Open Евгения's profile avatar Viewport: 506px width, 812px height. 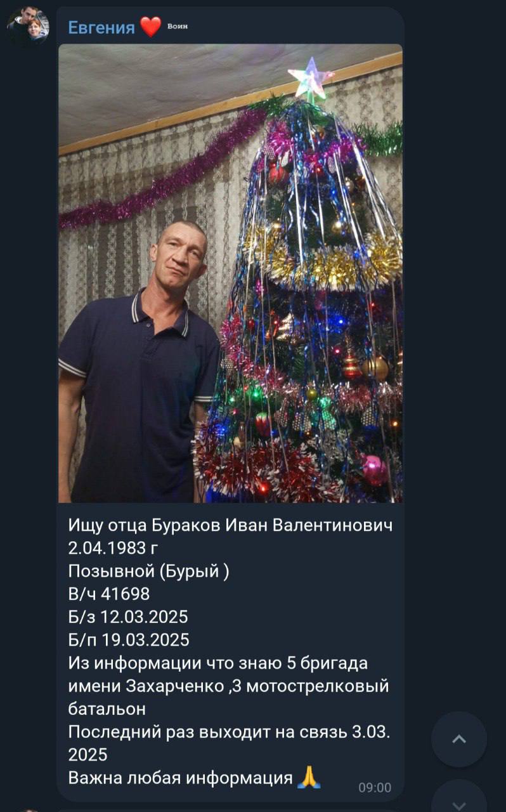tap(28, 27)
